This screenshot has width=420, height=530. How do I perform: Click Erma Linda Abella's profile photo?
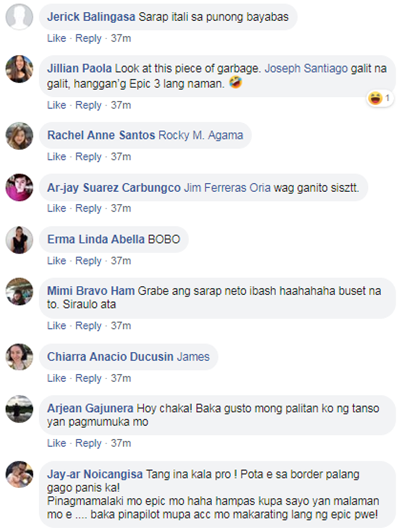coord(19,240)
